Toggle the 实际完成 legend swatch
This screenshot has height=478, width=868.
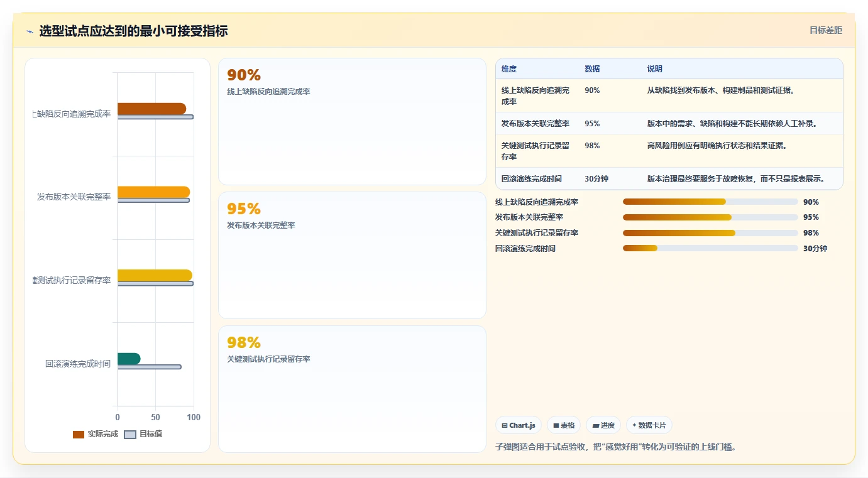79,434
